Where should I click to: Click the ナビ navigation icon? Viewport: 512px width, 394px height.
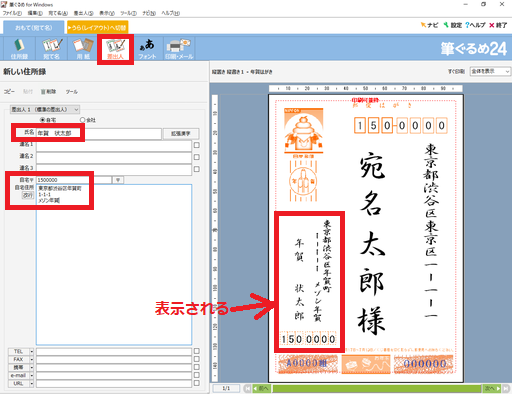(429, 25)
